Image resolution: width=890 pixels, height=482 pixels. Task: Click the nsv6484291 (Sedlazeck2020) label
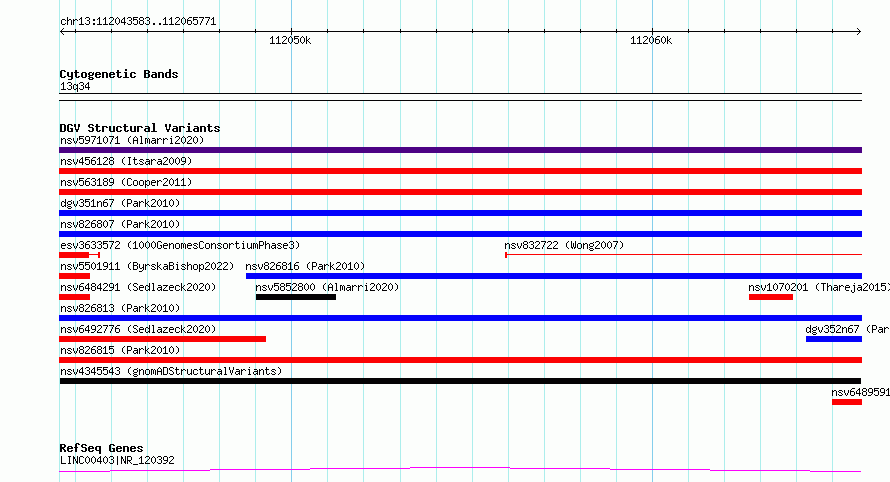[138, 287]
